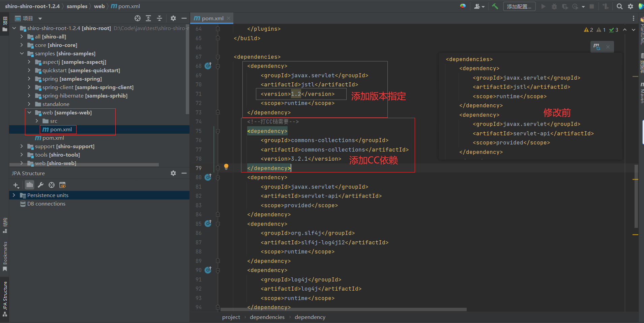This screenshot has height=323, width=644.
Task: Select spring-hibernate [samples-sprhib] module
Action: (x=85, y=96)
